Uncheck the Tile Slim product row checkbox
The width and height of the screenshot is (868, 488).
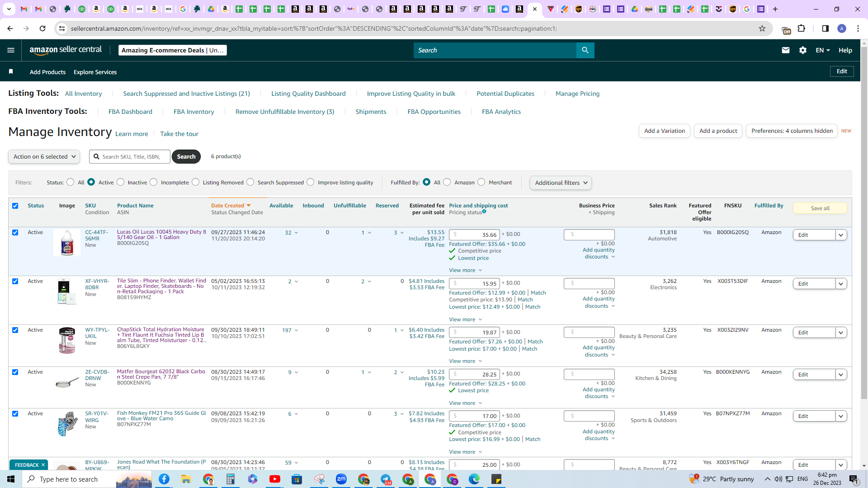click(x=15, y=282)
